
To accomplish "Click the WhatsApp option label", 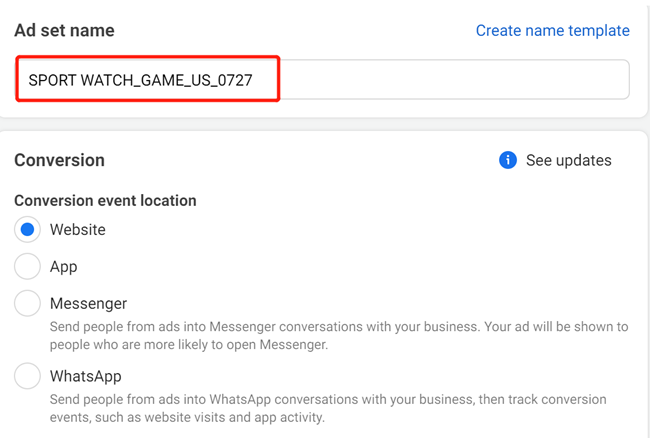I will (85, 376).
